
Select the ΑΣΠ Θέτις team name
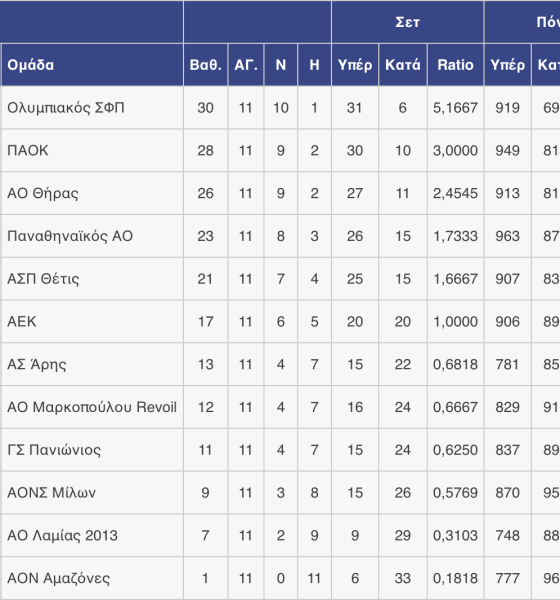[43, 279]
